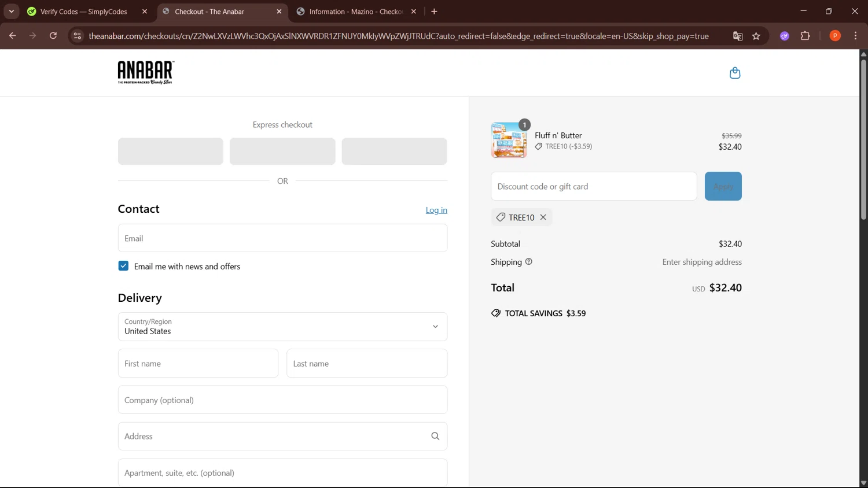Expand the Country/Region dropdown
Image resolution: width=868 pixels, height=488 pixels.
(x=282, y=327)
